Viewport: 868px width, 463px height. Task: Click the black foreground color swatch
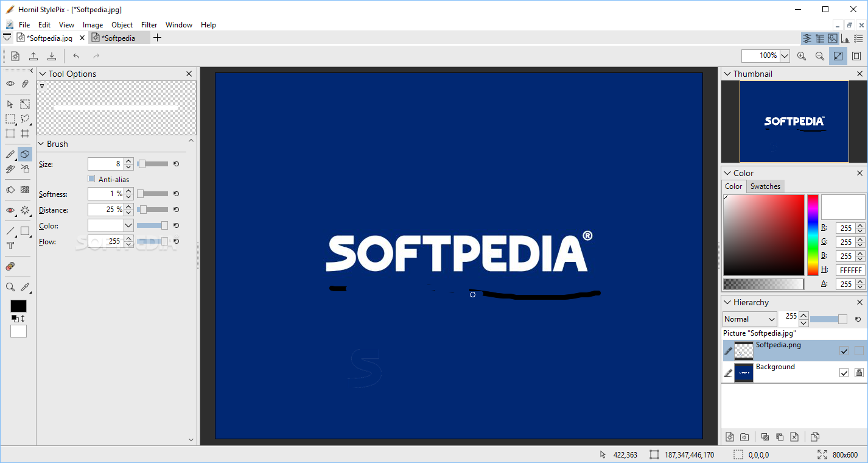[18, 306]
